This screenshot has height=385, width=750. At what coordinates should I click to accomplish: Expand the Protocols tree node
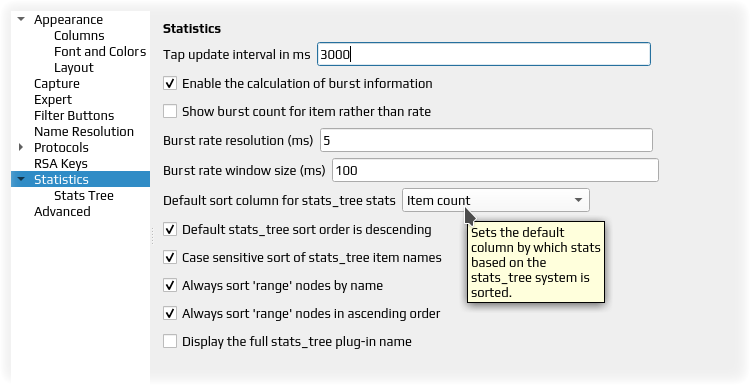coord(21,147)
